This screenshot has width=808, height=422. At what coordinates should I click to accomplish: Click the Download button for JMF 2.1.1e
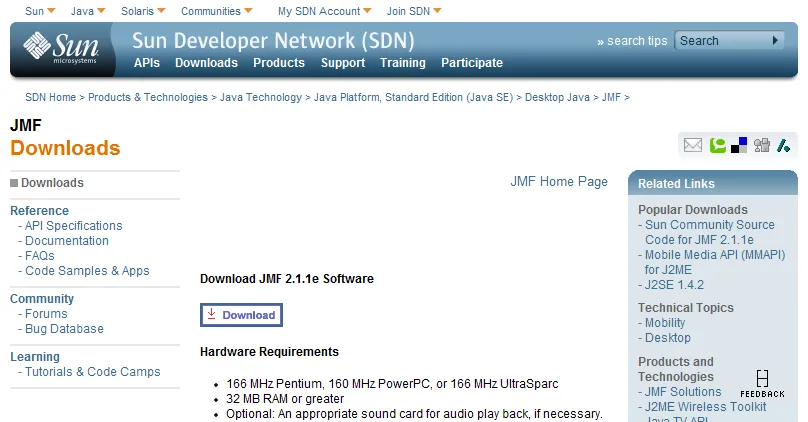(241, 315)
